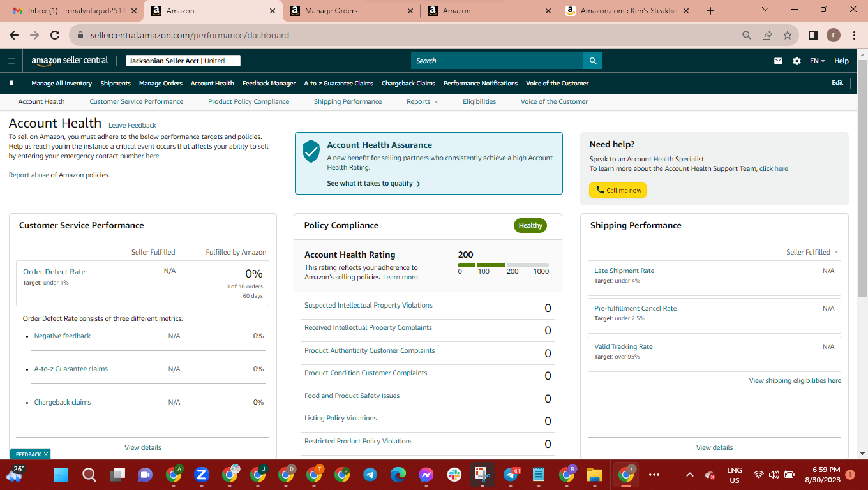Click the Leave Feedback link

(132, 125)
